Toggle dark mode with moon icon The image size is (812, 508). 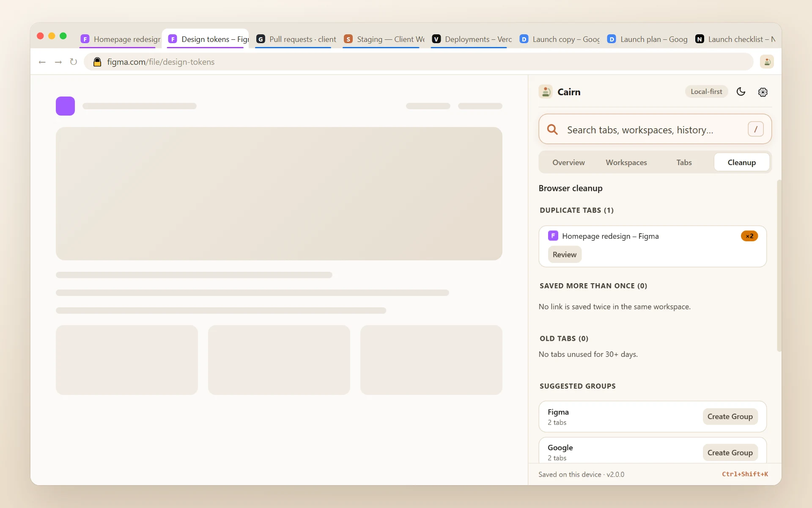[x=741, y=92]
